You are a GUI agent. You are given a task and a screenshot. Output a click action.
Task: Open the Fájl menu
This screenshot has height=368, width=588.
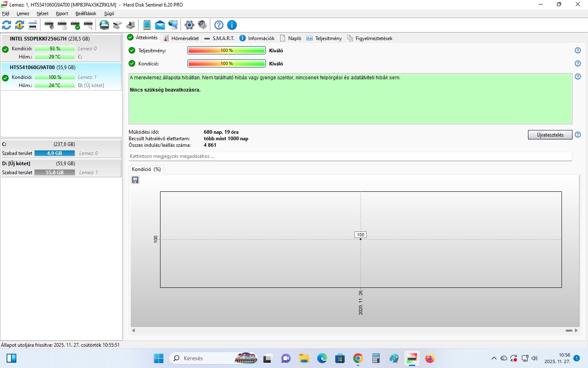[x=6, y=13]
